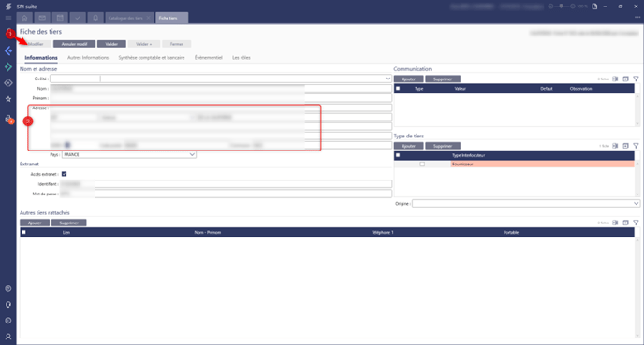
Task: Click Annuler modif button
Action: click(74, 44)
